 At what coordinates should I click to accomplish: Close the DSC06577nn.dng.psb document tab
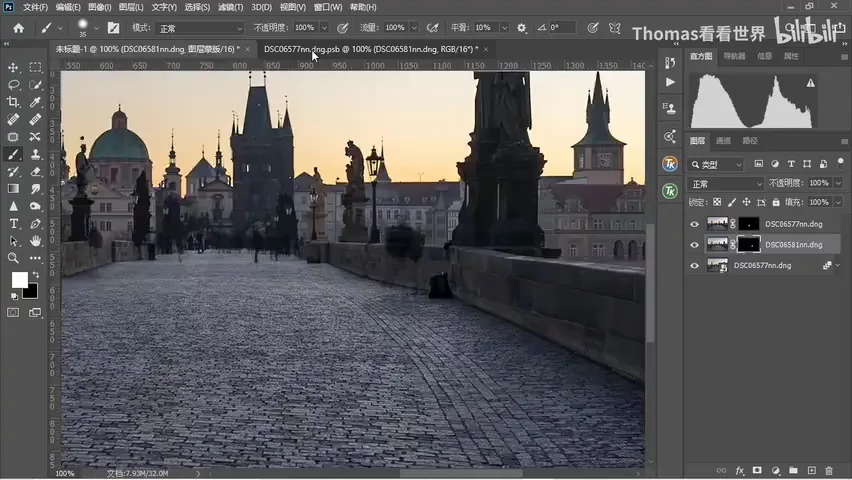486,49
